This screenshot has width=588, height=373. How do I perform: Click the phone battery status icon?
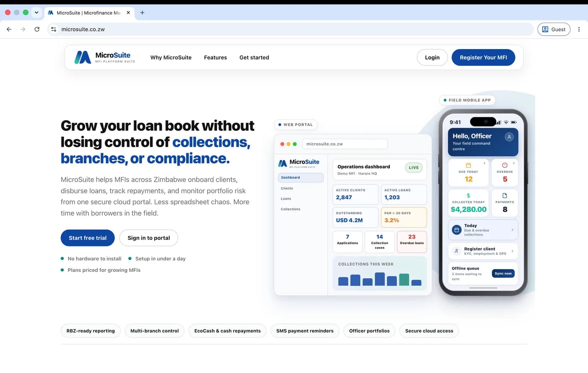[514, 122]
